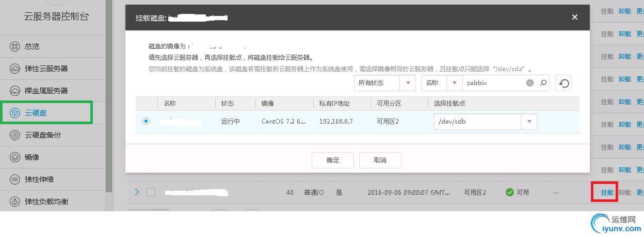Select 云硬盘 in the sidebar menu

[x=46, y=112]
